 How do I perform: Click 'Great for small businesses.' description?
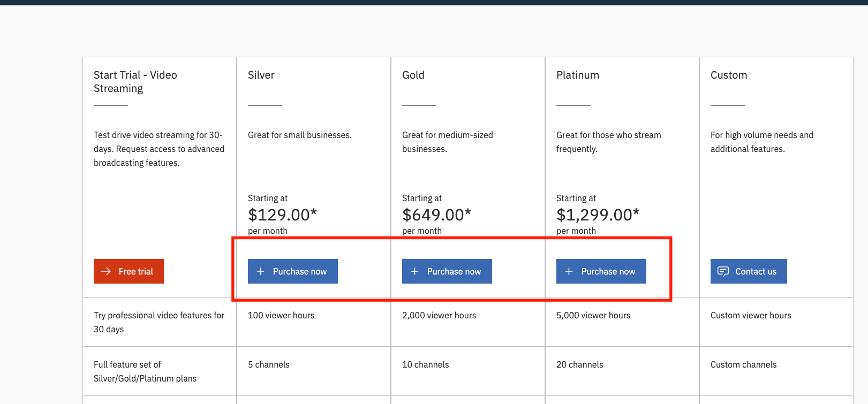point(300,135)
